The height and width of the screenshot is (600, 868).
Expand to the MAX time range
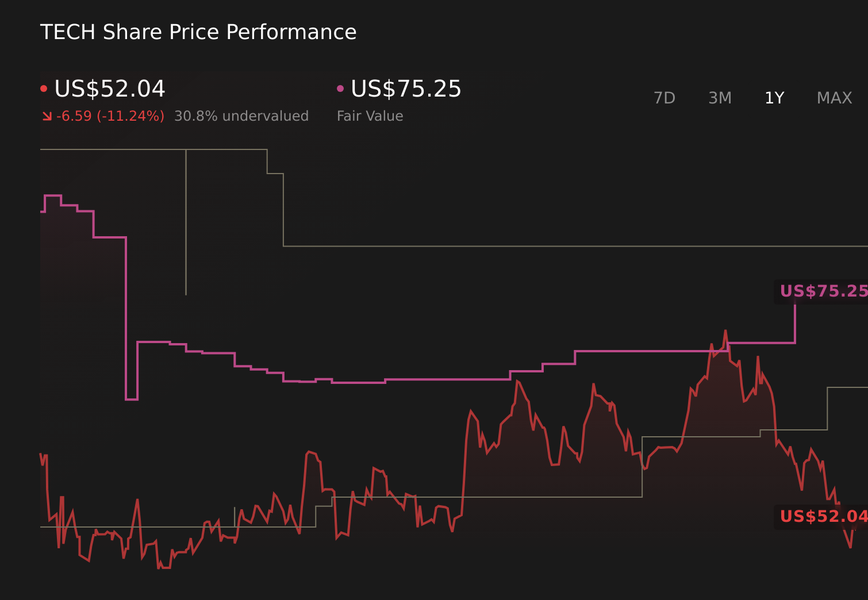[834, 98]
